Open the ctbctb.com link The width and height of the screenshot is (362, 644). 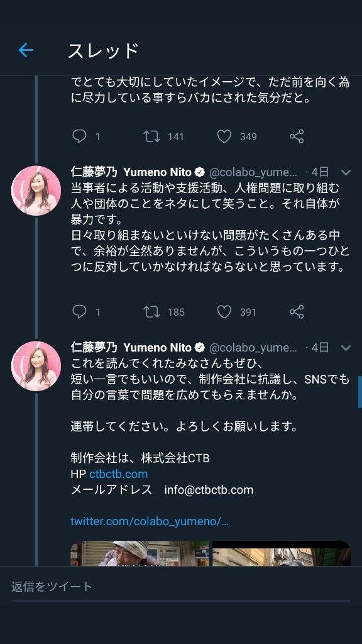[118, 474]
